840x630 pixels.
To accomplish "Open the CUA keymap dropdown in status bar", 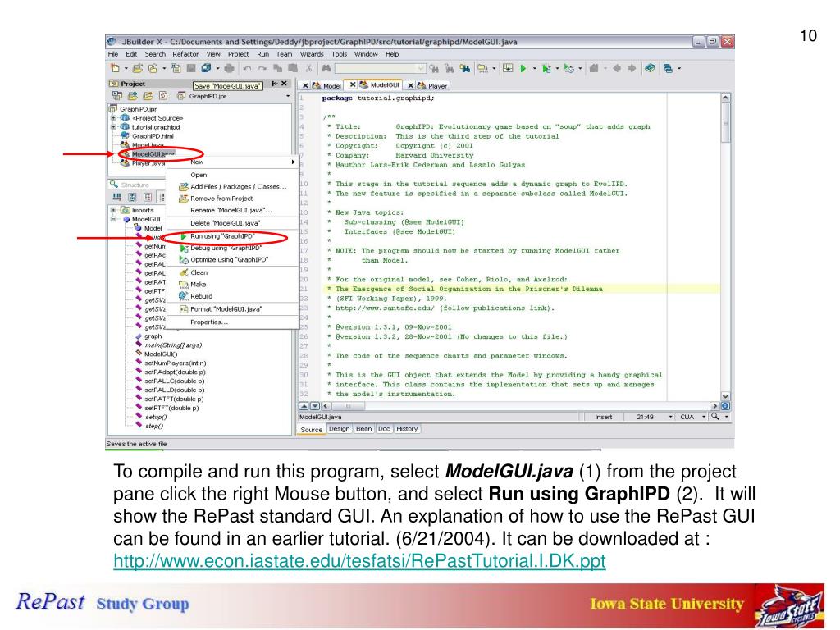I will click(703, 417).
